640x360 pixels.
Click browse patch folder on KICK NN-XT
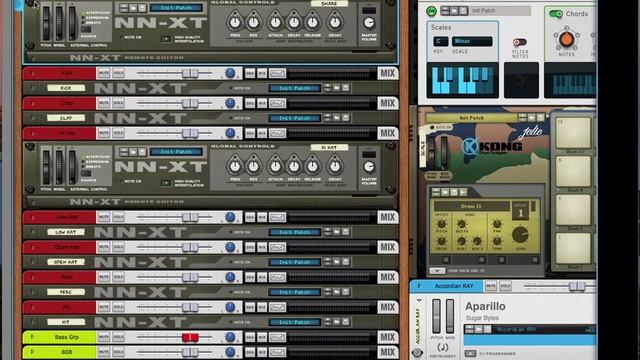pyautogui.click(x=337, y=88)
